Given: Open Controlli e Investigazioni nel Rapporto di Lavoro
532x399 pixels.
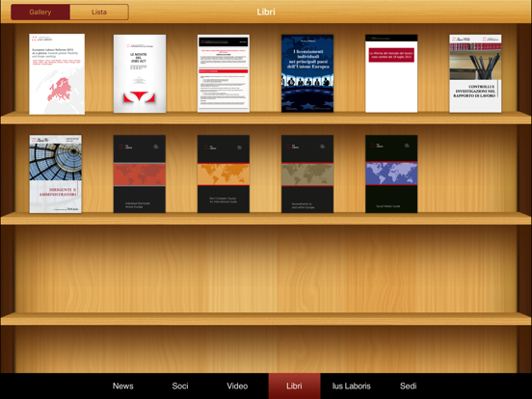Looking at the screenshot, I should pos(475,73).
